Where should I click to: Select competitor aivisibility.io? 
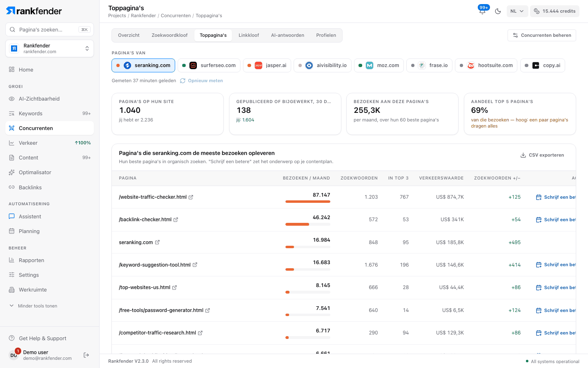click(x=323, y=65)
